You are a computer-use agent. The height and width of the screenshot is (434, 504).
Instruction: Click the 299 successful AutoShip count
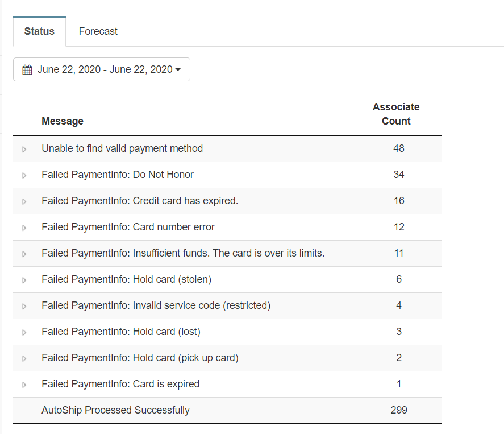coord(398,410)
